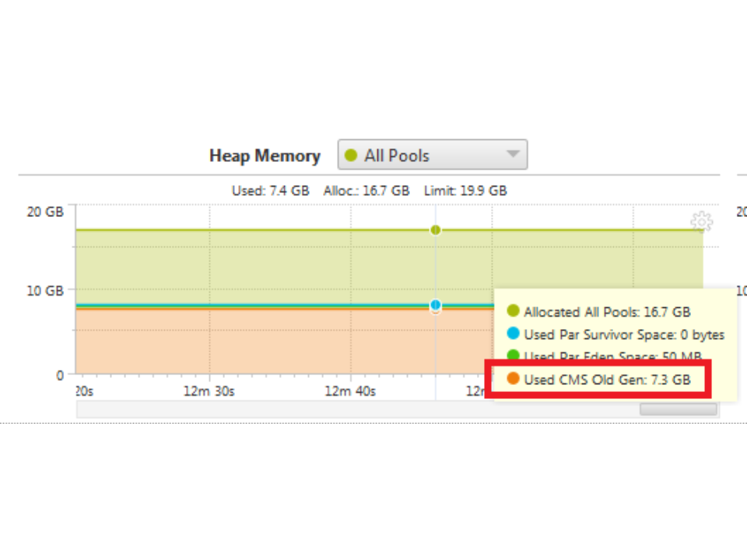This screenshot has height=560, width=747.
Task: Click the Used: 7.4 GB label
Action: coord(270,190)
